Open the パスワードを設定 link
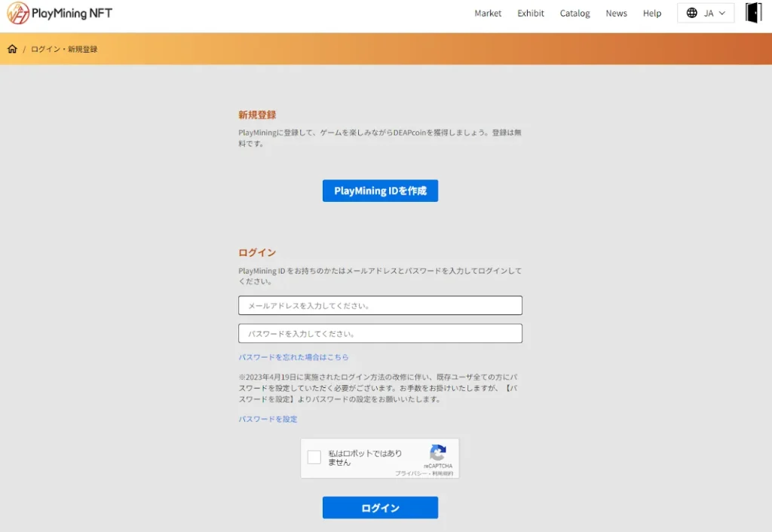Screen dimensions: 772x532 click(268, 419)
